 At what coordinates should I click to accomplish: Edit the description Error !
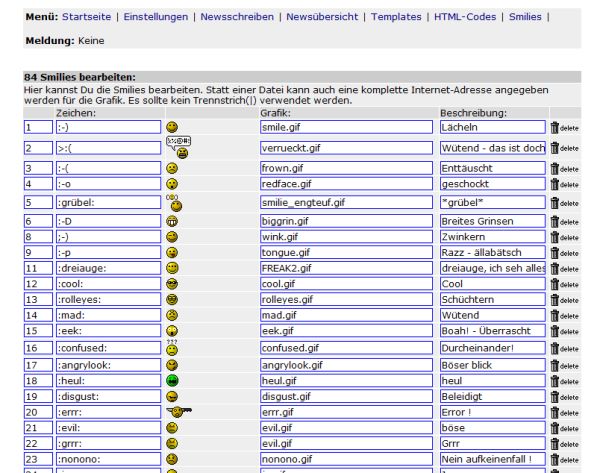pos(493,413)
